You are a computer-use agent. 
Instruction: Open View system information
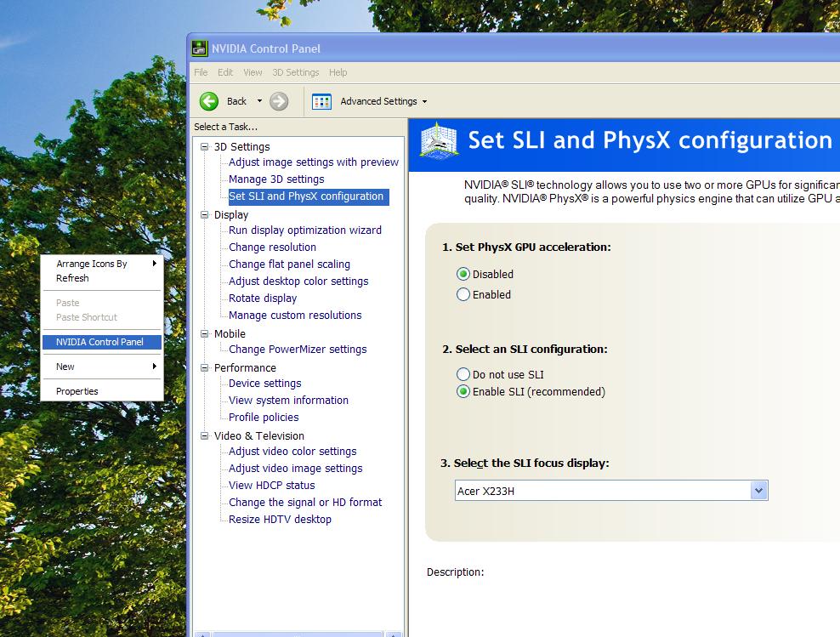click(288, 401)
